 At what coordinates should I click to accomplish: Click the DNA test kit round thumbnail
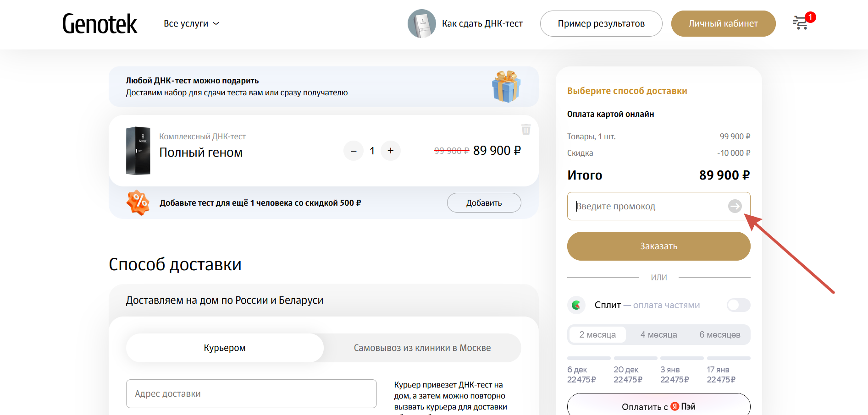point(422,23)
